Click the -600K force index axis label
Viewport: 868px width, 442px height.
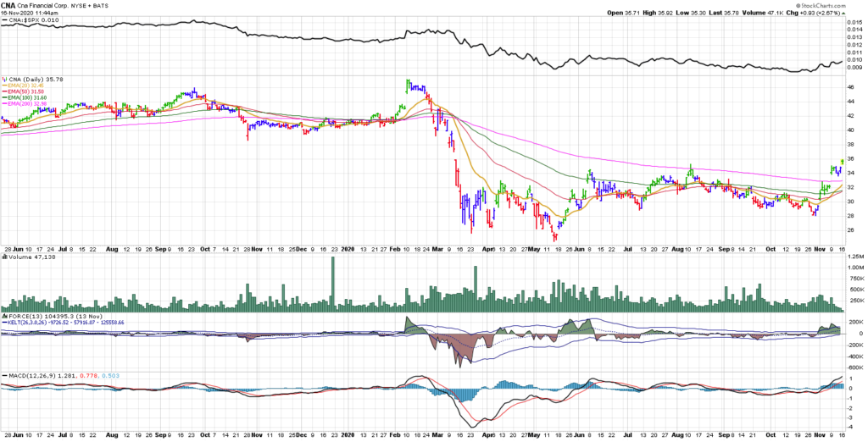point(856,367)
